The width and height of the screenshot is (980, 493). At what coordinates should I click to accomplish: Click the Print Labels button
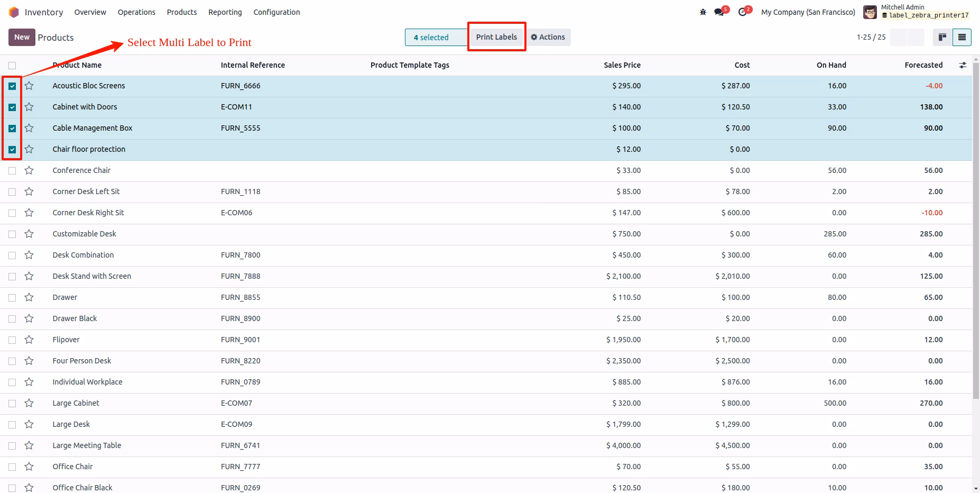tap(496, 37)
